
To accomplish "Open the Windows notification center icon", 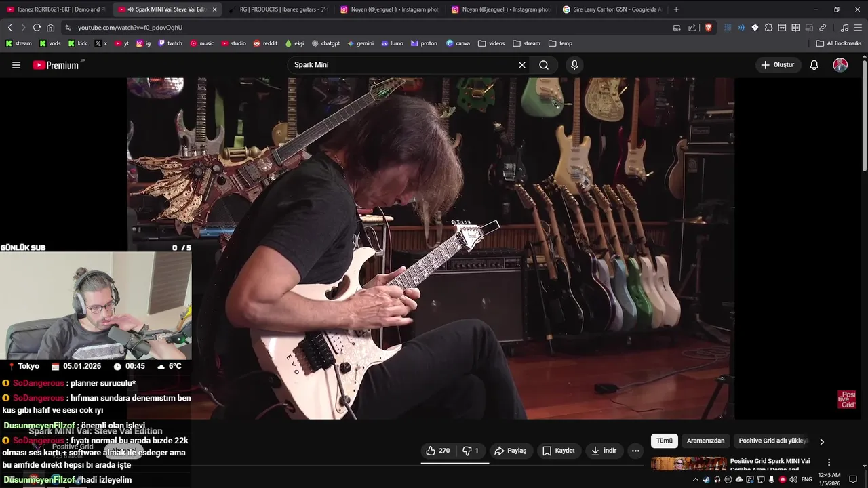I will [853, 479].
